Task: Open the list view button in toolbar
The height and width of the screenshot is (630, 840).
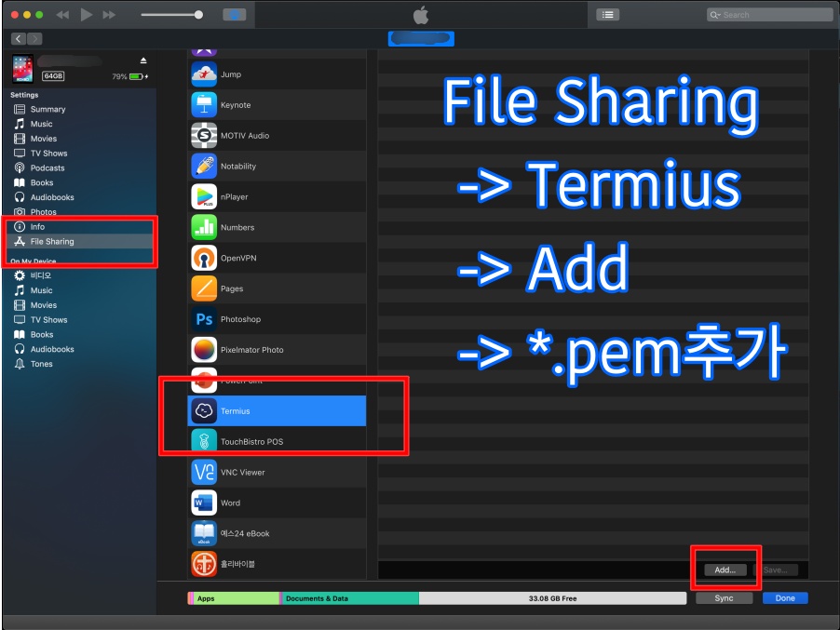Action: (607, 15)
